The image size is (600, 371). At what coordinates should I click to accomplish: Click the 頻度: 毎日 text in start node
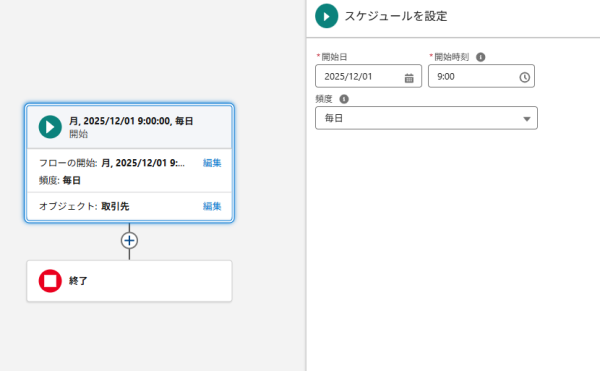coord(60,180)
